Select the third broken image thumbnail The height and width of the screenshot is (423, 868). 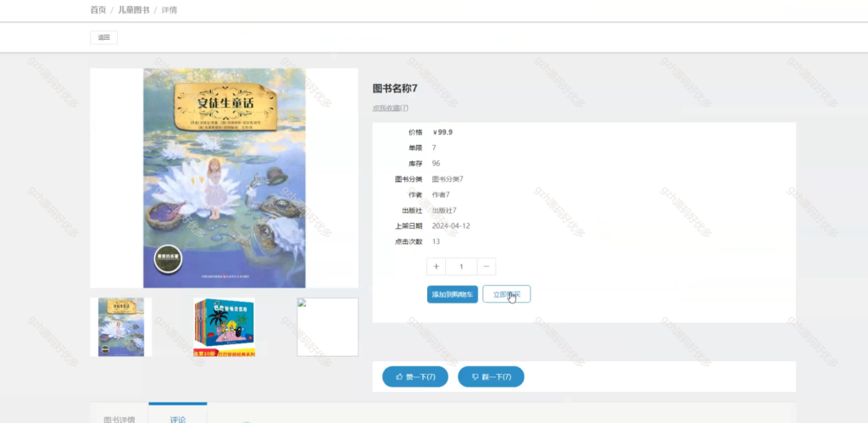click(328, 327)
